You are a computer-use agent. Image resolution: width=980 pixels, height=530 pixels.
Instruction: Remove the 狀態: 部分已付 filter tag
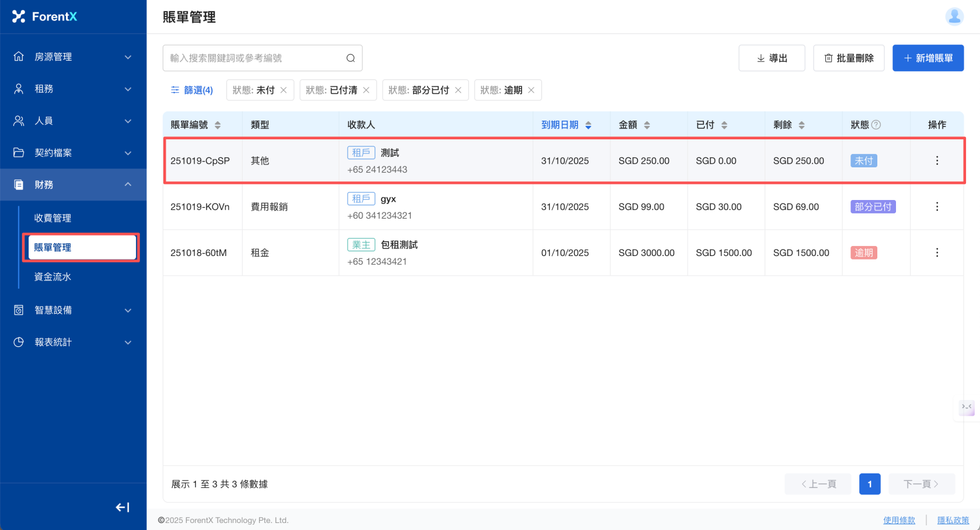[x=459, y=90]
